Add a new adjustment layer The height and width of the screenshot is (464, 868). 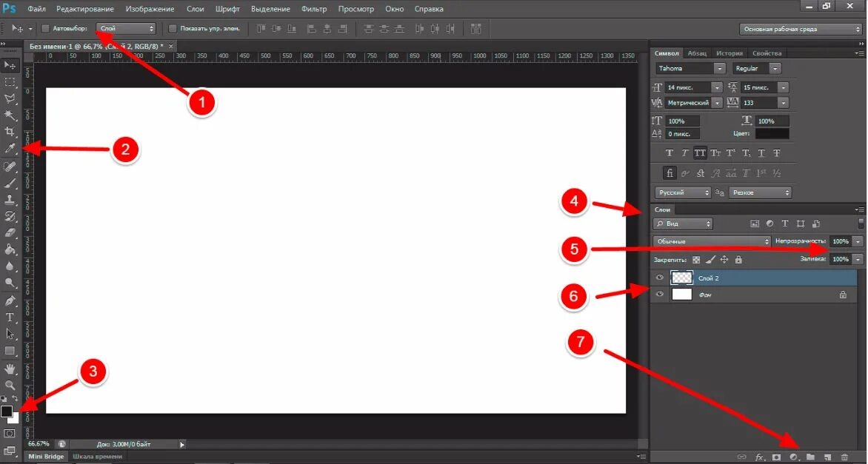coord(794,457)
